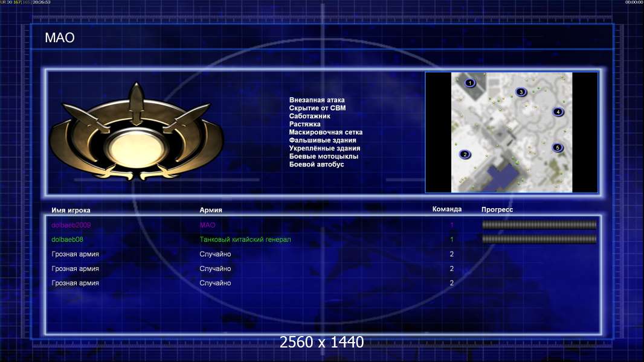The image size is (644, 362).
Task: Click Случайно army of second AI row
Action: coord(215,268)
